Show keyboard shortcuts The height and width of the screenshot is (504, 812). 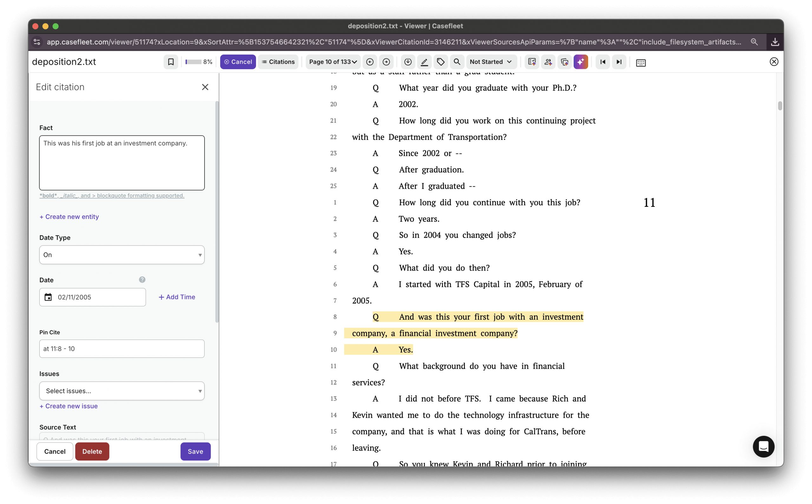pyautogui.click(x=641, y=63)
